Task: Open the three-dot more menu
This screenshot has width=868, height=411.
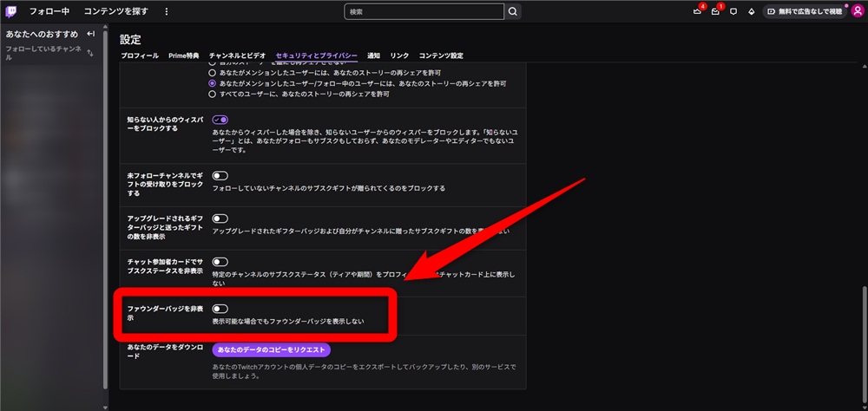Action: tap(168, 11)
